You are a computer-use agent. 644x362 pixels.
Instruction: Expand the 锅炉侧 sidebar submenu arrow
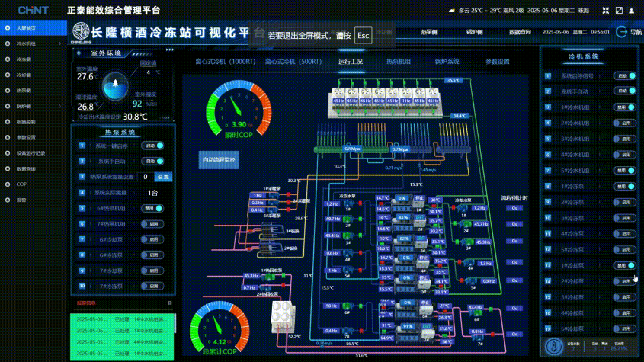pos(60,106)
